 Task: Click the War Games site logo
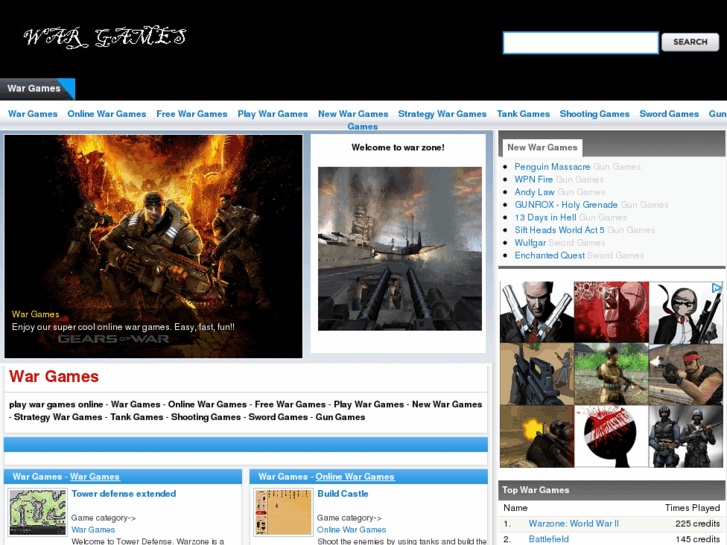coord(105,38)
